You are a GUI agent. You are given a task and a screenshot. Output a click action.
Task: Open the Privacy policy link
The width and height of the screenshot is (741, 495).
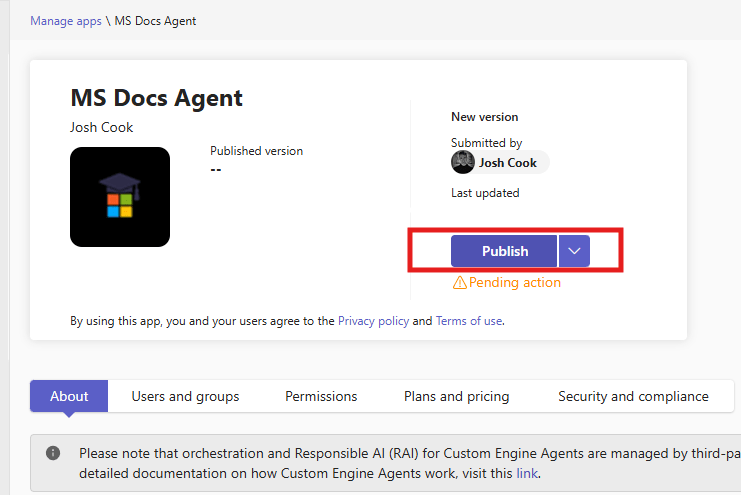tap(373, 321)
